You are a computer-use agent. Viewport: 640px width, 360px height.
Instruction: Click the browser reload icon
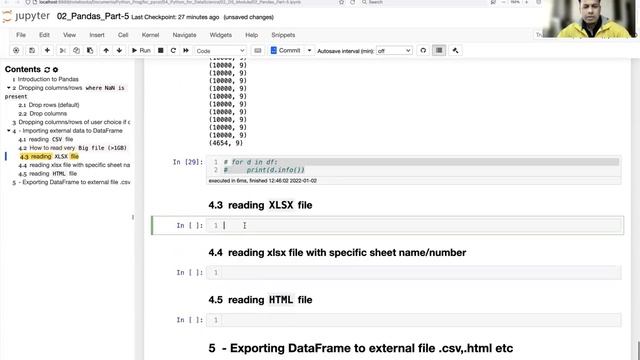point(352,2)
